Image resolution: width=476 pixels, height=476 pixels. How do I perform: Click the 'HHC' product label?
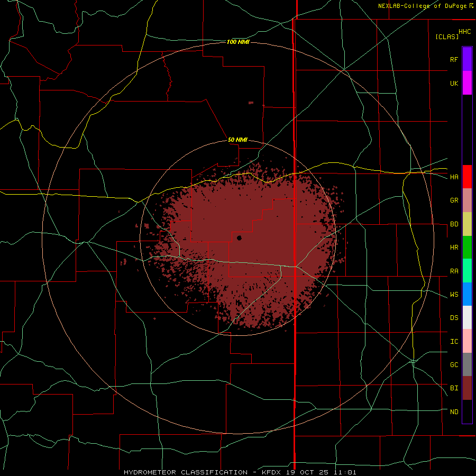464,32
